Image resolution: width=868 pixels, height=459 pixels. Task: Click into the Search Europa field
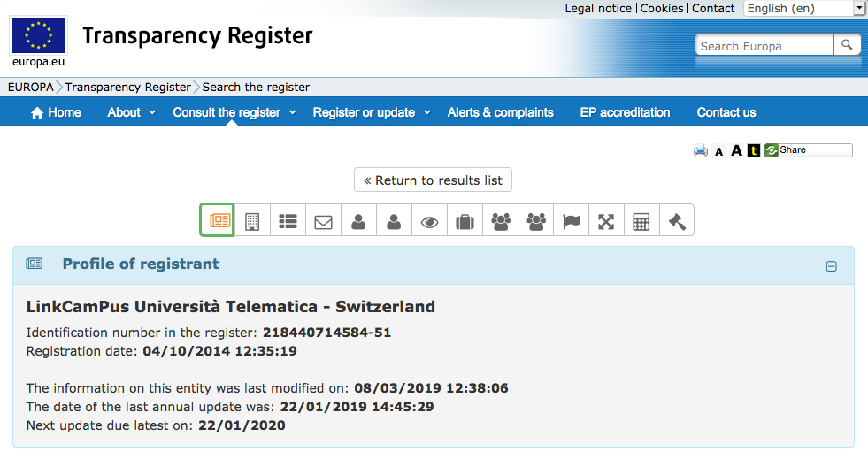(x=764, y=46)
